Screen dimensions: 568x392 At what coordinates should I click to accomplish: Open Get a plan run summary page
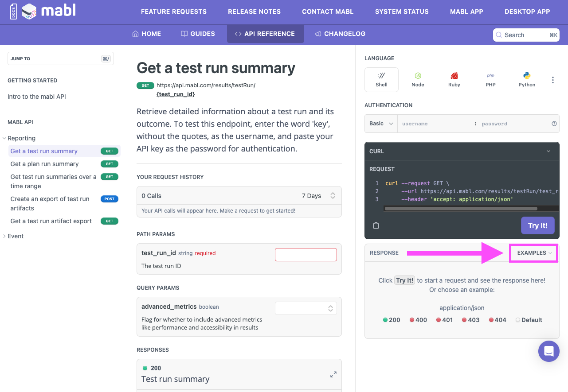point(64,164)
